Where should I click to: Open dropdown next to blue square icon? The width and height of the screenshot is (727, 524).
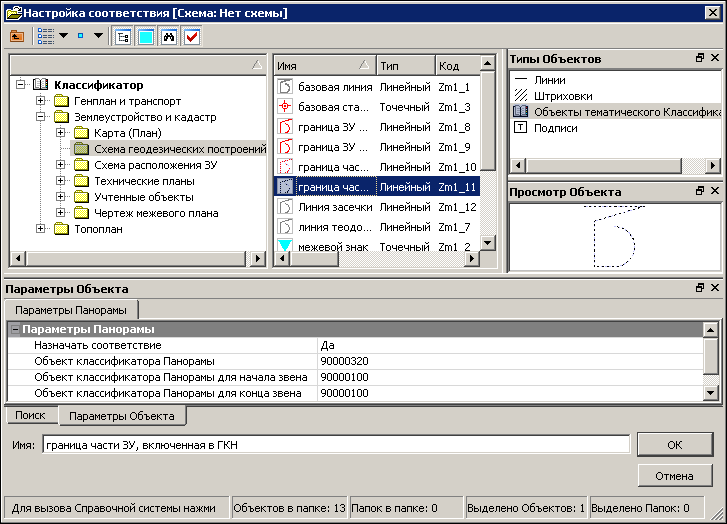click(x=98, y=36)
